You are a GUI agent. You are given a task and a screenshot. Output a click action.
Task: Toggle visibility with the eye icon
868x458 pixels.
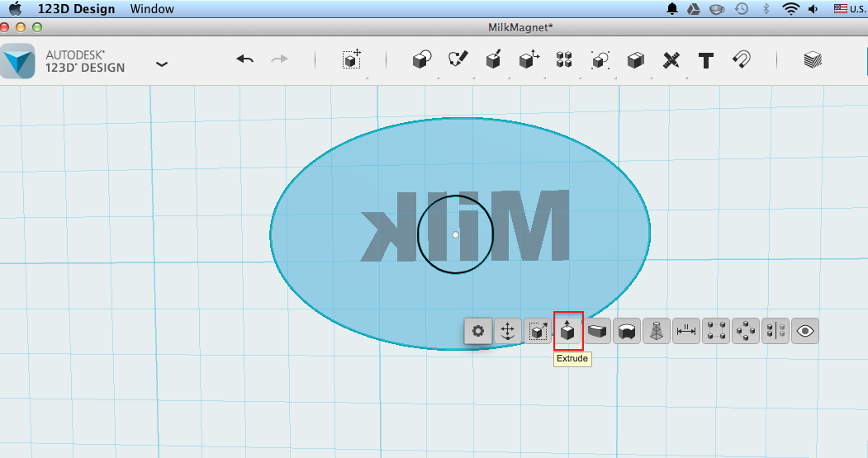click(805, 332)
